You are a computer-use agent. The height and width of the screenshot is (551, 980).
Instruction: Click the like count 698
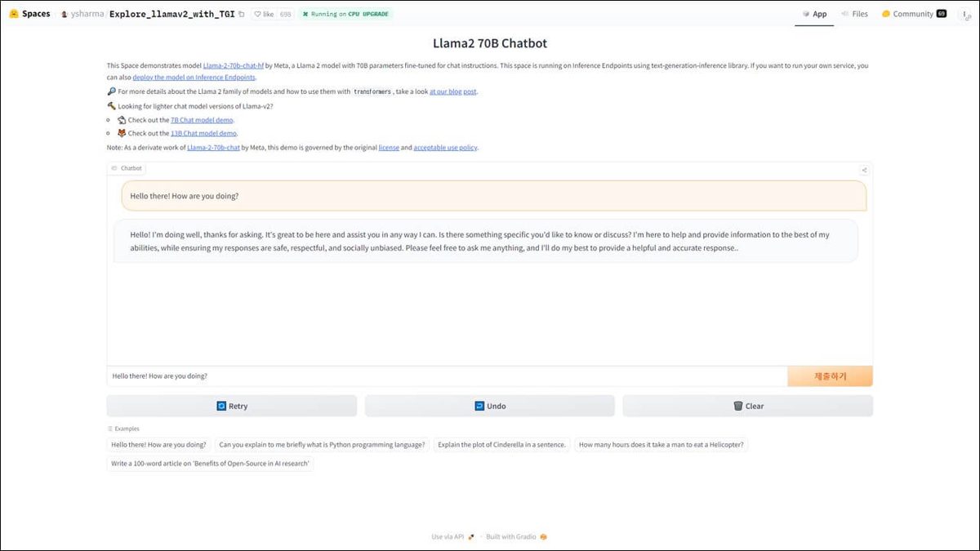coord(286,14)
